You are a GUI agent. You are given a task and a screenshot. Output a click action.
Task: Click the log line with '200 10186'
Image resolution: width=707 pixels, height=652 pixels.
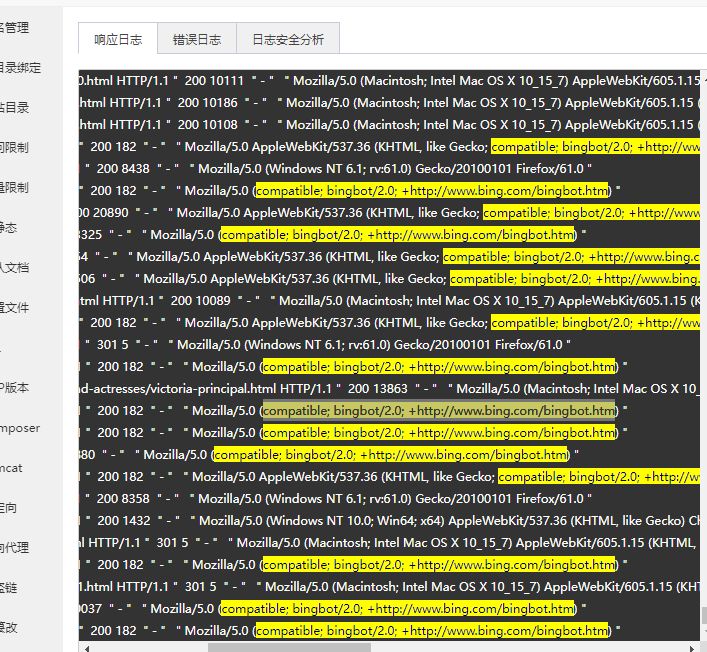[x=390, y=103]
